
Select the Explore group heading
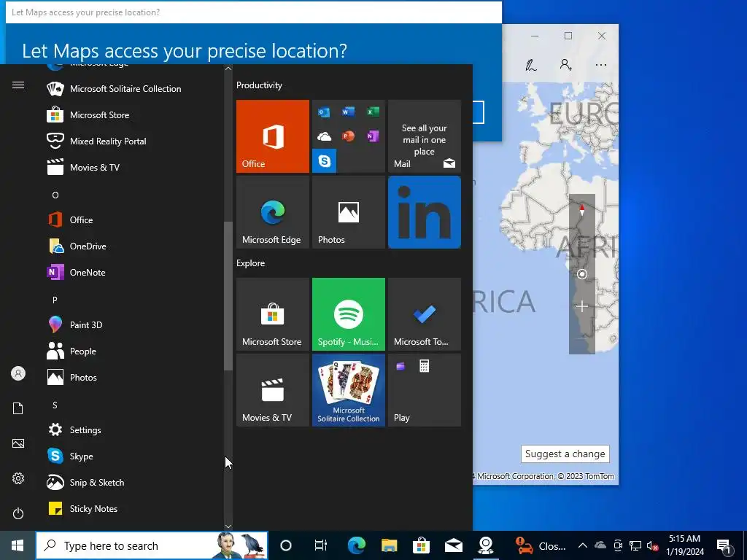tap(251, 263)
